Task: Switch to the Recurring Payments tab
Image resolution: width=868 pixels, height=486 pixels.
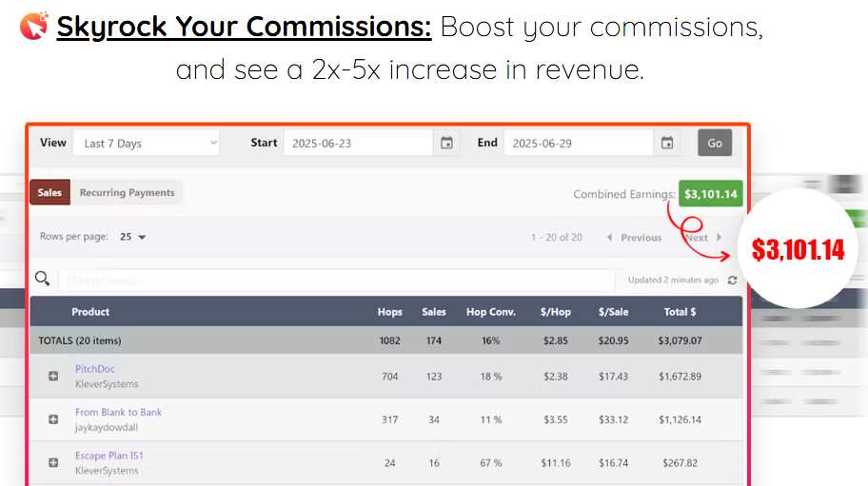Action: pos(127,192)
